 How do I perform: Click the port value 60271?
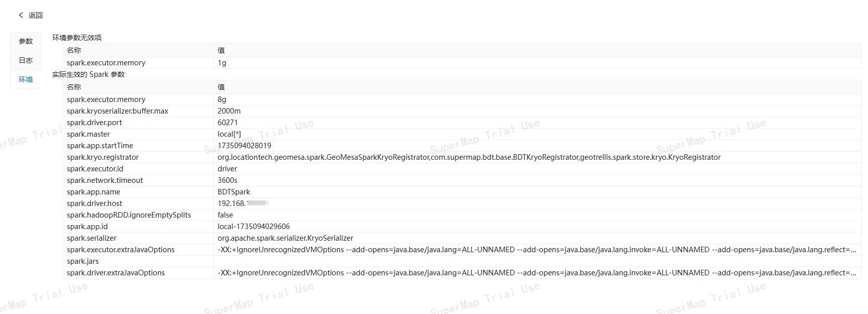[228, 123]
